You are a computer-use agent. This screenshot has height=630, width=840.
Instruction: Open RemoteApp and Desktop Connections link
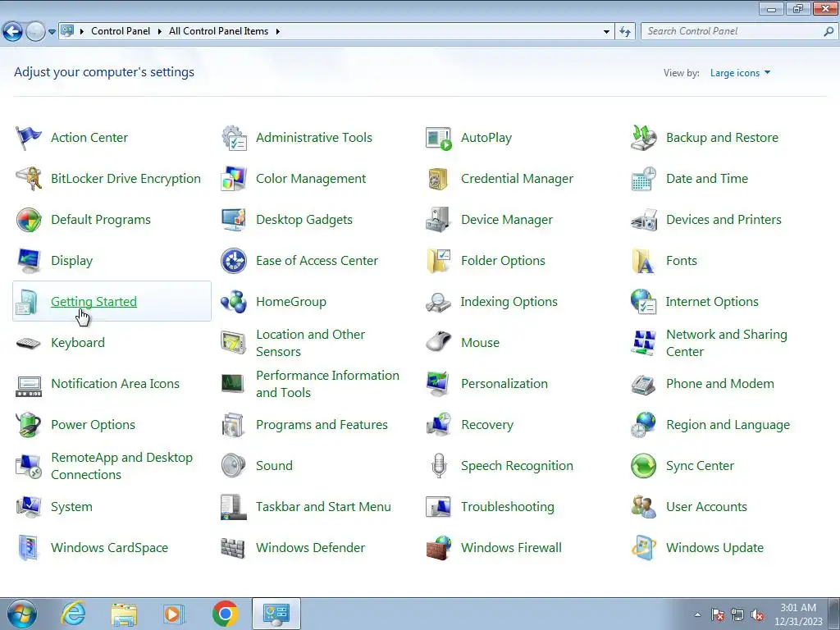coord(121,466)
